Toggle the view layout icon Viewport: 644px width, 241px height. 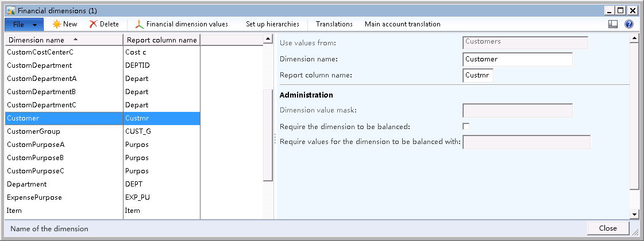[613, 24]
